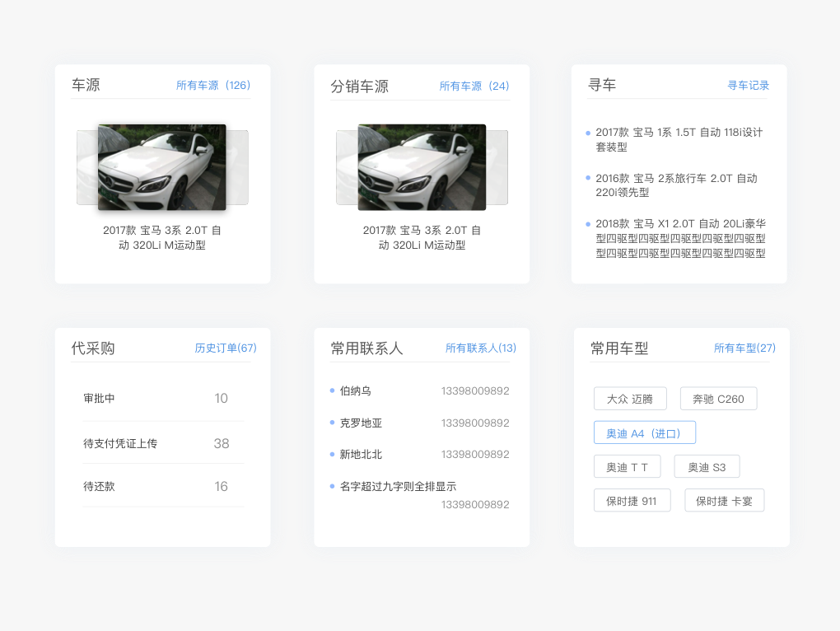Open 所有车源 (24) link in 分销车源 card

[474, 86]
